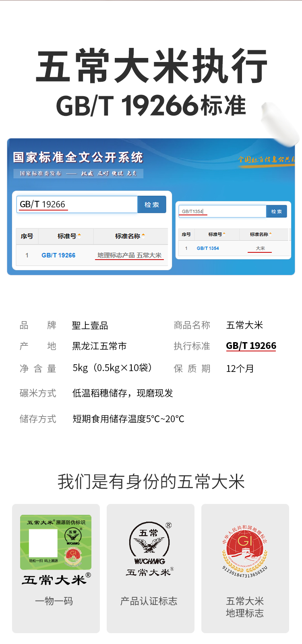Click the shelf life value 12个月
The width and height of the screenshot is (302, 644).
point(240,369)
